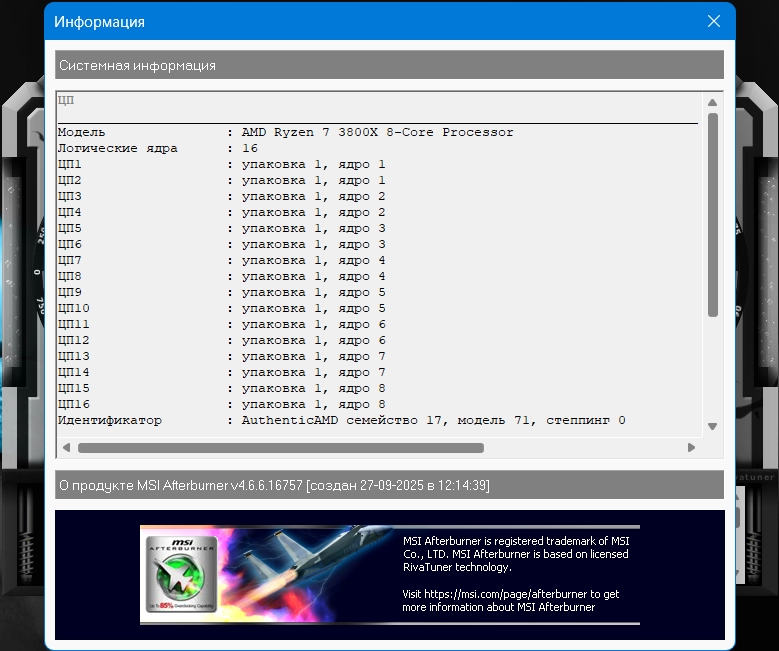
Task: Click the ЦП15 row
Action: click(222, 388)
